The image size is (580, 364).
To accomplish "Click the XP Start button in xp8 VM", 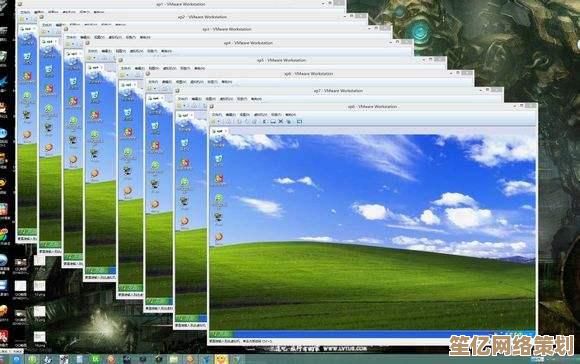I will coord(221,334).
